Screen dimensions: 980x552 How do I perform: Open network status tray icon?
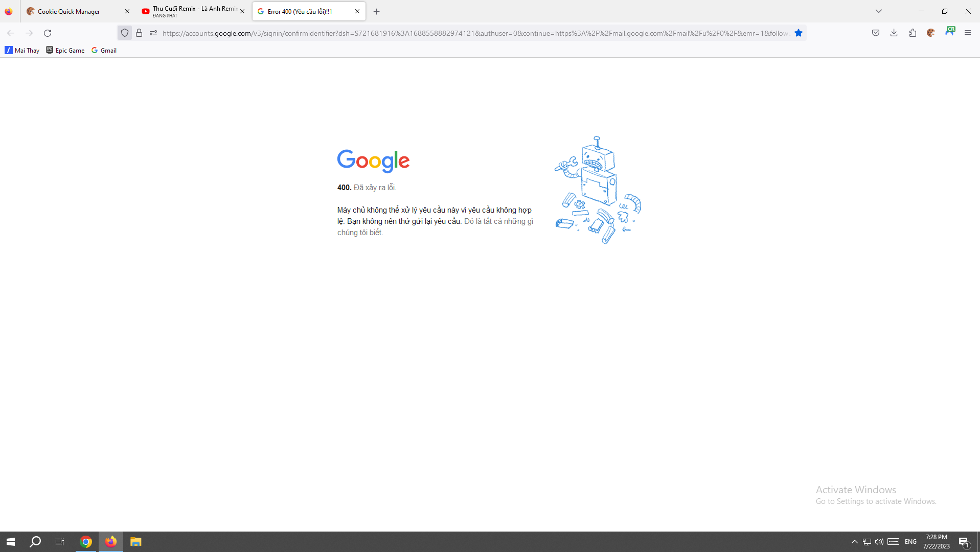[x=867, y=542]
